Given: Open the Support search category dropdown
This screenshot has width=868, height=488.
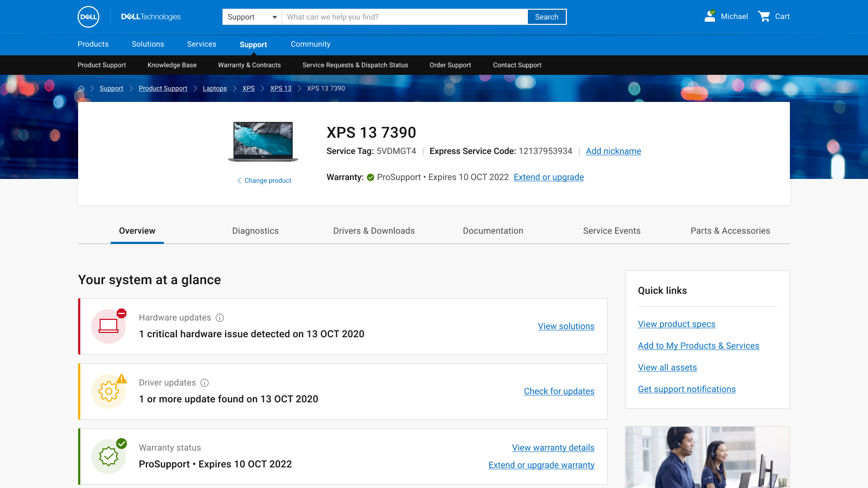Looking at the screenshot, I should pos(252,17).
